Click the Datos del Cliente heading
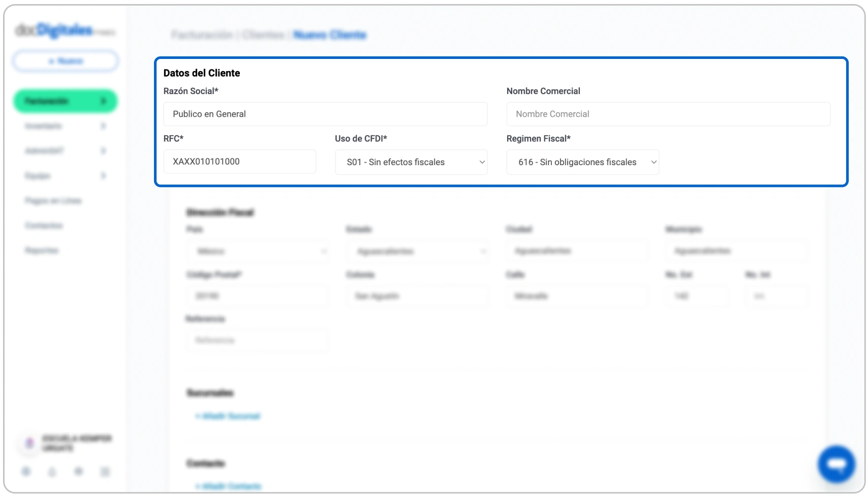This screenshot has height=497, width=868. point(202,73)
